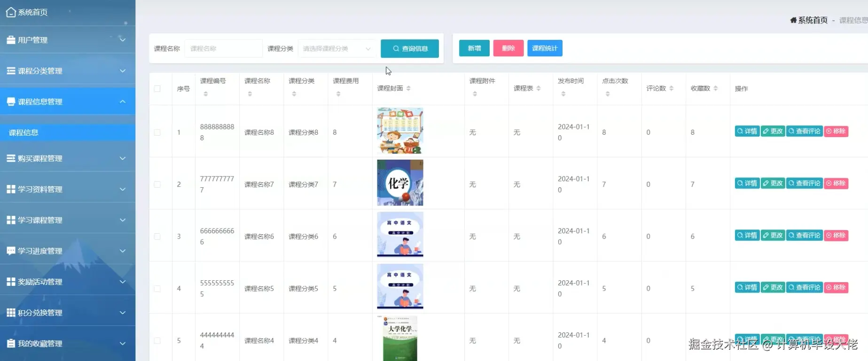
Task: Open the 大学化学 cover thumbnail
Action: [400, 338]
